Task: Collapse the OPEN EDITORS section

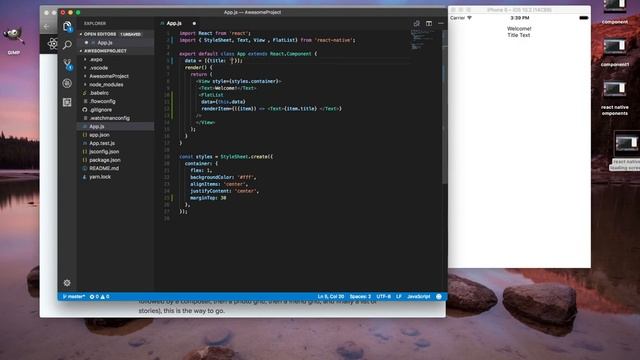Action: 116,34
